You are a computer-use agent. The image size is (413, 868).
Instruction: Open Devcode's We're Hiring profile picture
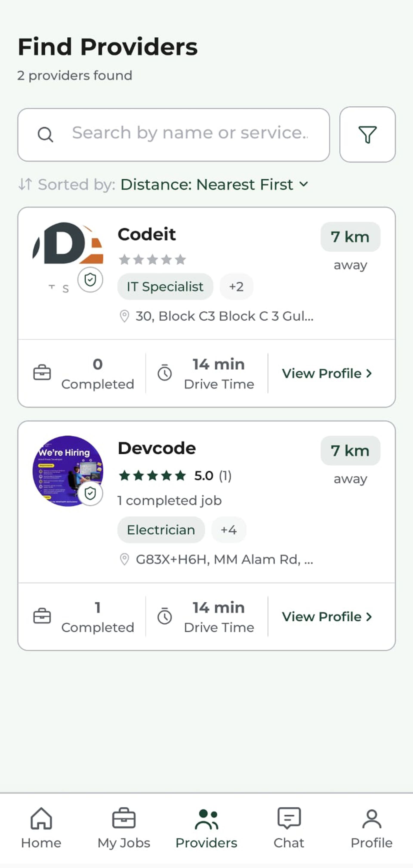coord(68,471)
